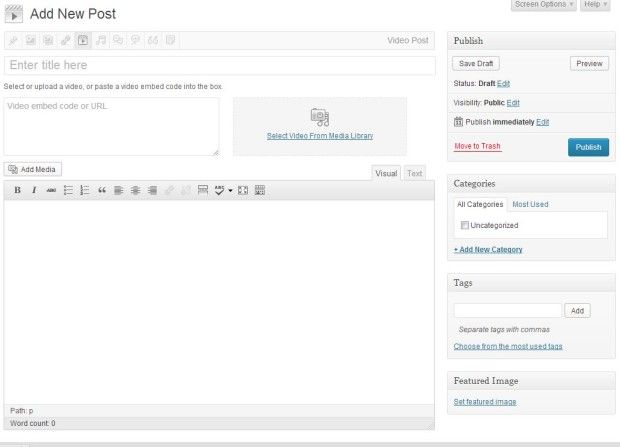Open the Help dropdown tab

pos(593,5)
